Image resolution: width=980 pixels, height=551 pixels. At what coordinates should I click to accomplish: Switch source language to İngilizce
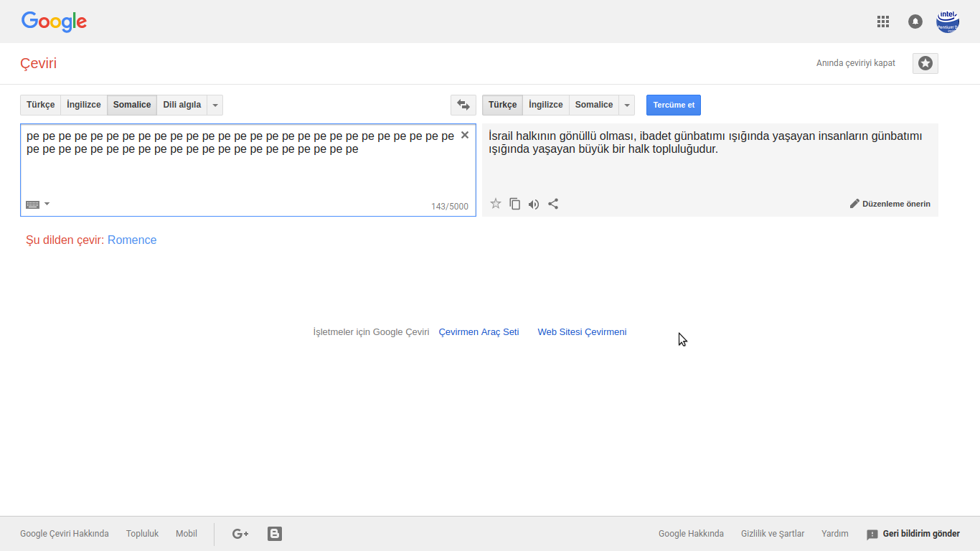click(x=84, y=105)
